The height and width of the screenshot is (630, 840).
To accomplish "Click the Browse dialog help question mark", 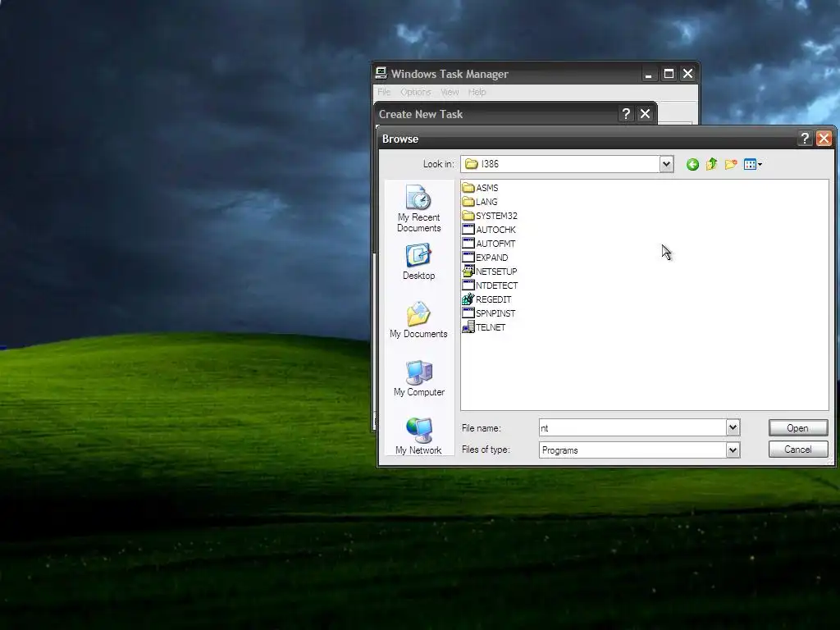I will coord(804,139).
